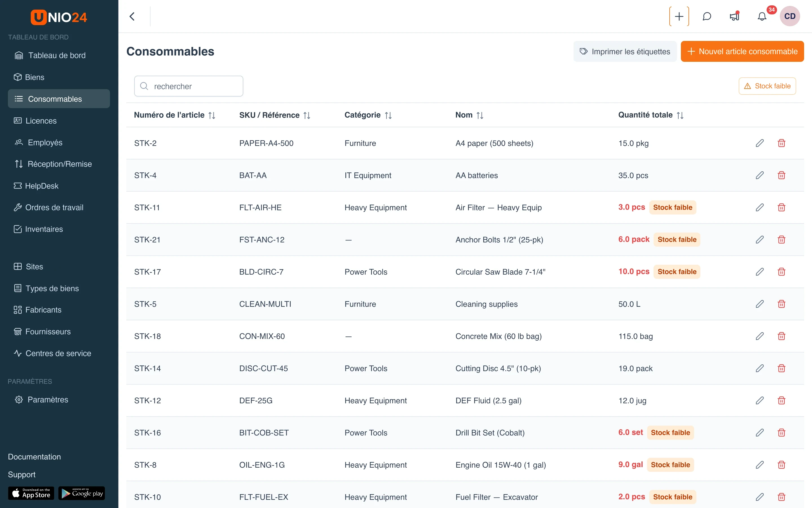
Task: Edit the Circular Saw Blade item
Action: pyautogui.click(x=760, y=272)
